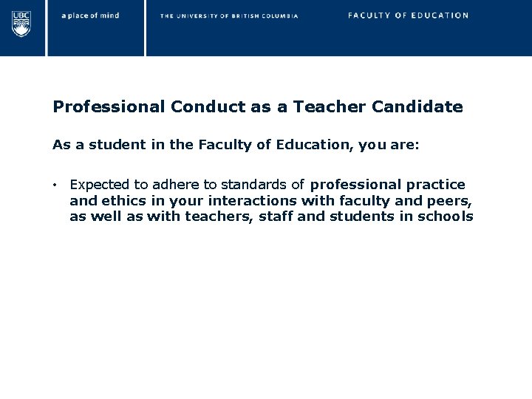Click the word 'Teacher' in the title
Image resolution: width=532 pixels, height=399 pixels.
329,106
